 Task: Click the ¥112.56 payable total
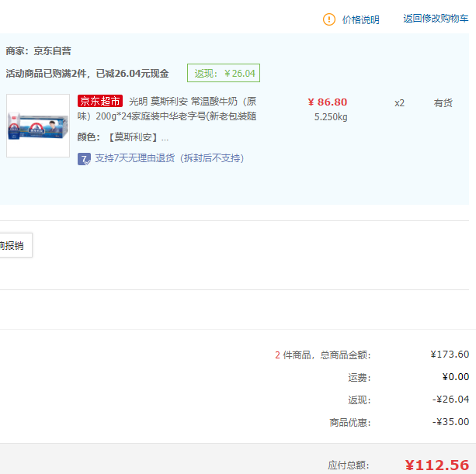pyautogui.click(x=436, y=465)
